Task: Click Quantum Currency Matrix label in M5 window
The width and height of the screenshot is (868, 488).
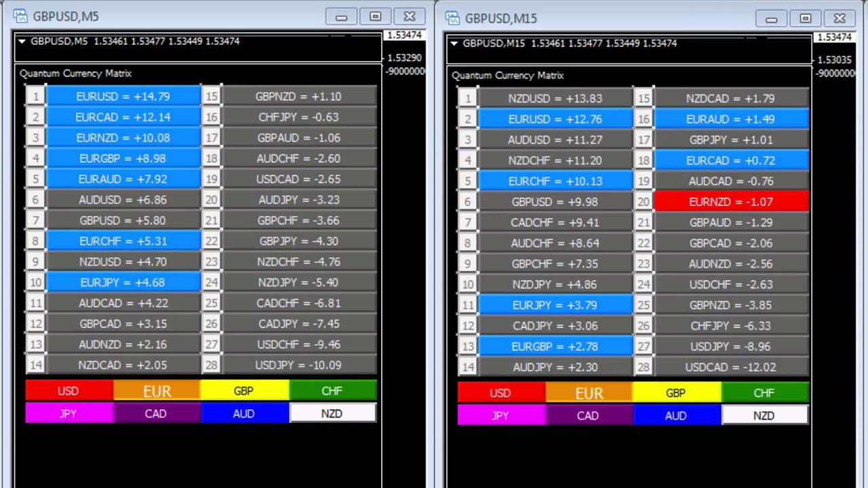Action: coord(76,73)
